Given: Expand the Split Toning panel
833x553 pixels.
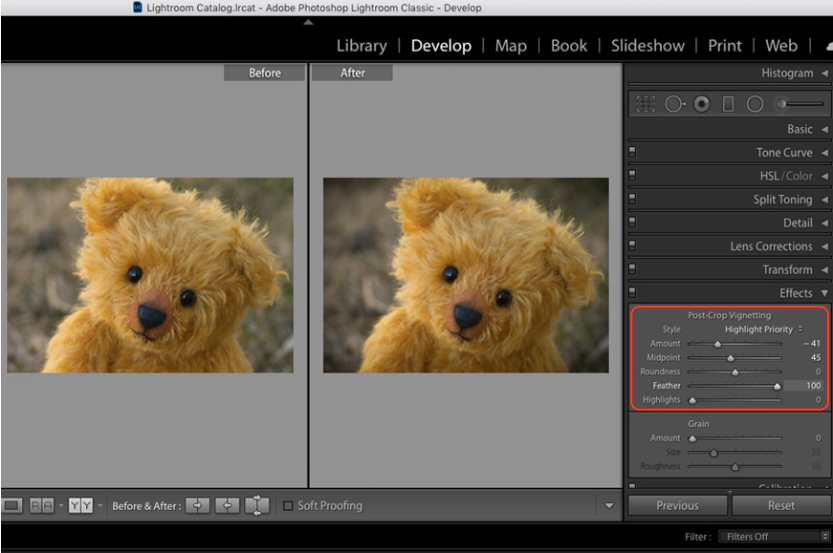Looking at the screenshot, I should click(x=824, y=199).
